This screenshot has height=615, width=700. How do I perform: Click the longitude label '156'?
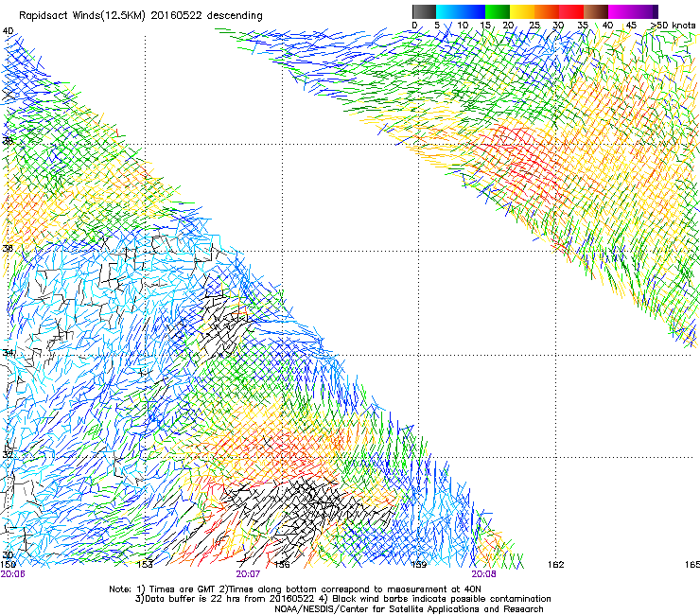coord(282,565)
